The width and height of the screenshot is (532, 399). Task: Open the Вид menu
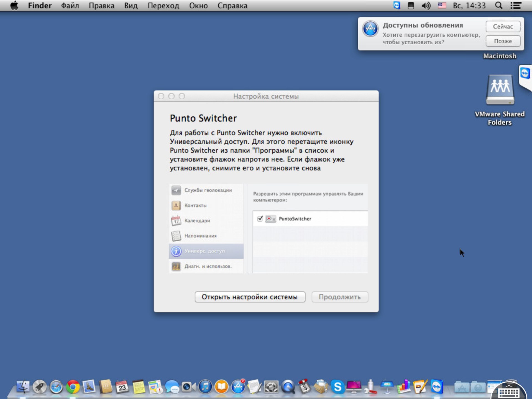[x=131, y=6]
